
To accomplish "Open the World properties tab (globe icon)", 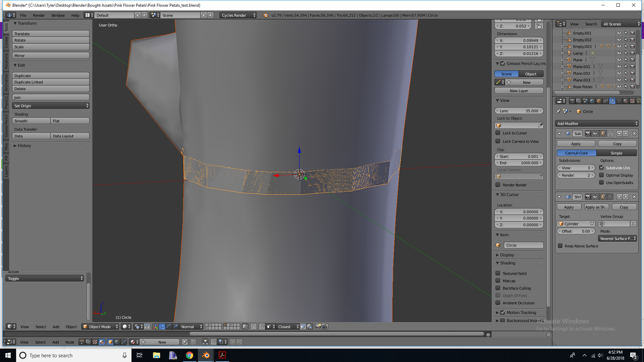I will click(x=592, y=101).
